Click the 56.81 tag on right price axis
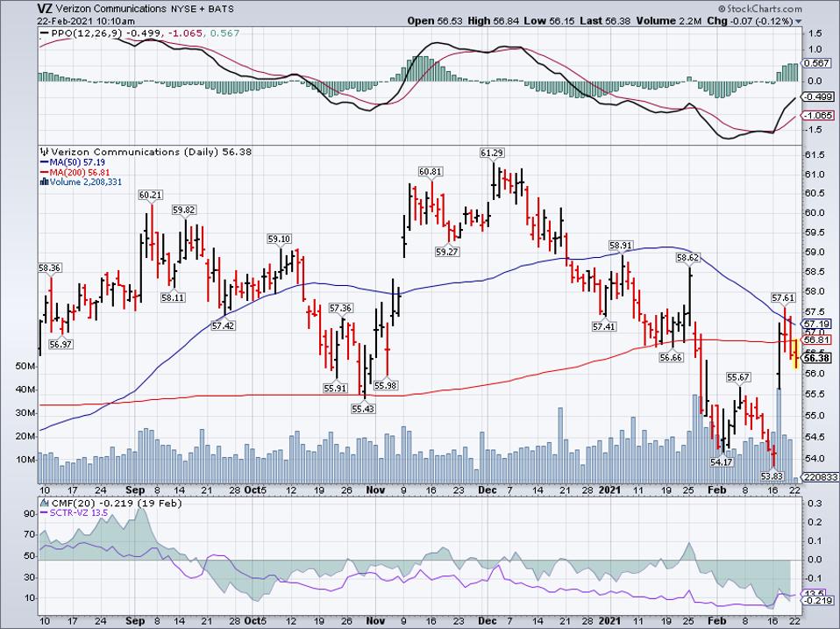 click(817, 340)
